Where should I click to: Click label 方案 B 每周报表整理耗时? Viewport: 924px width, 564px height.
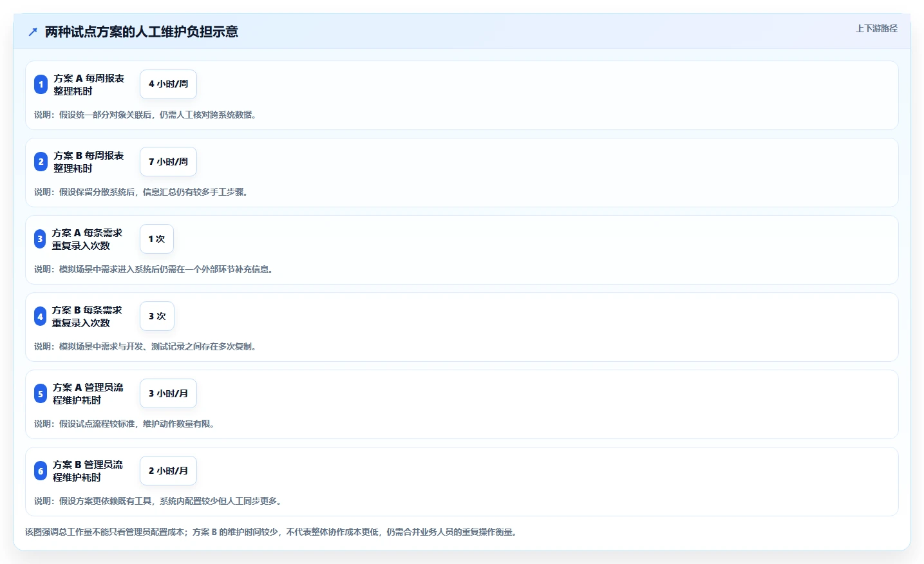pos(89,162)
